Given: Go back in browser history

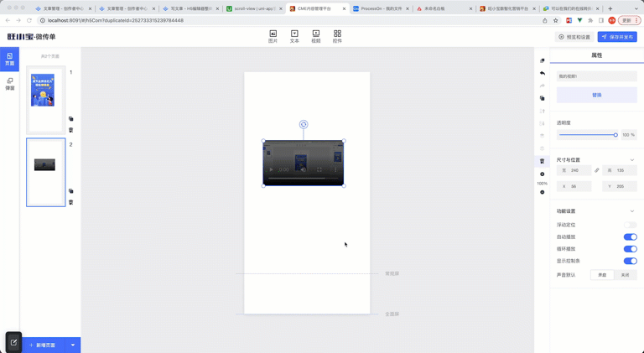Looking at the screenshot, I should coord(8,20).
